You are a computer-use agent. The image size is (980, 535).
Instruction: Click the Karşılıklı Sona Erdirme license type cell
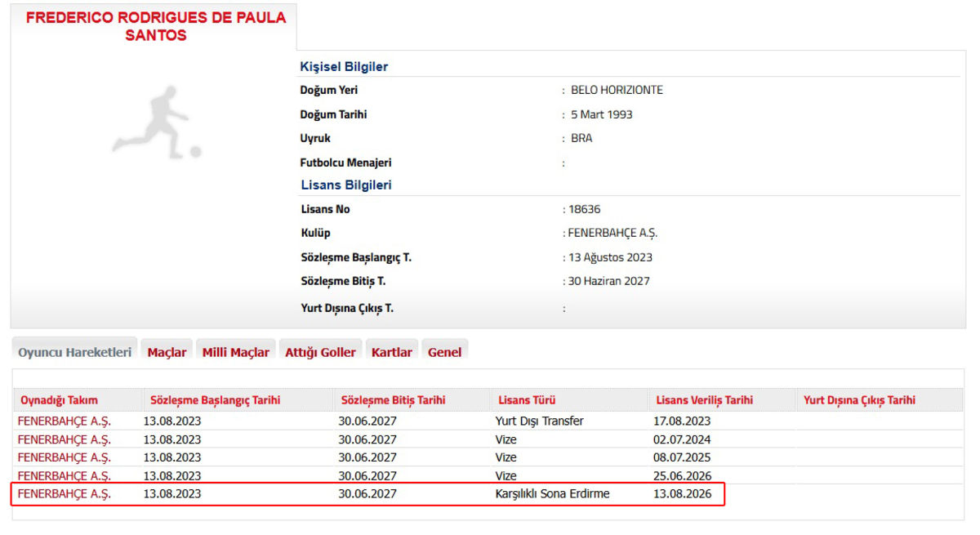[x=552, y=494]
